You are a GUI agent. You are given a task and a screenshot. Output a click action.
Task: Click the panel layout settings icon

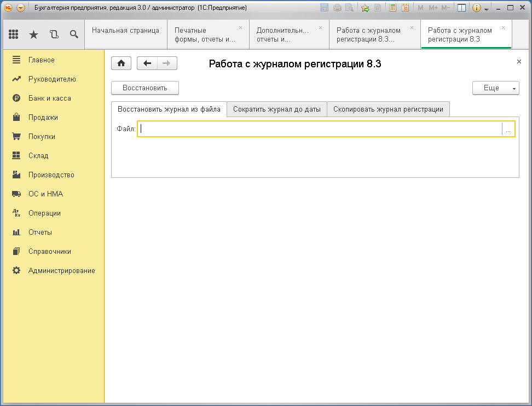pos(461,8)
